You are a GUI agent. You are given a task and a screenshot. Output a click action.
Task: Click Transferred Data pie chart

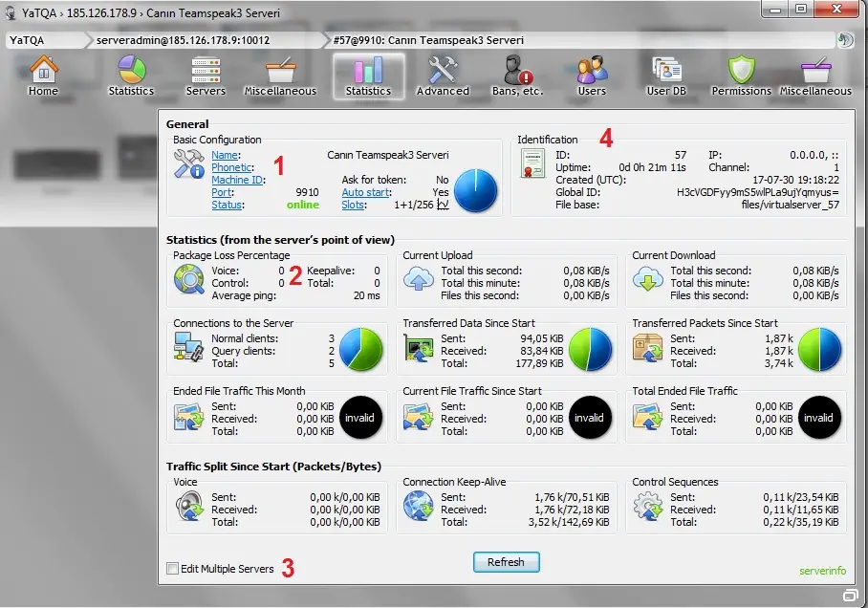pos(590,349)
